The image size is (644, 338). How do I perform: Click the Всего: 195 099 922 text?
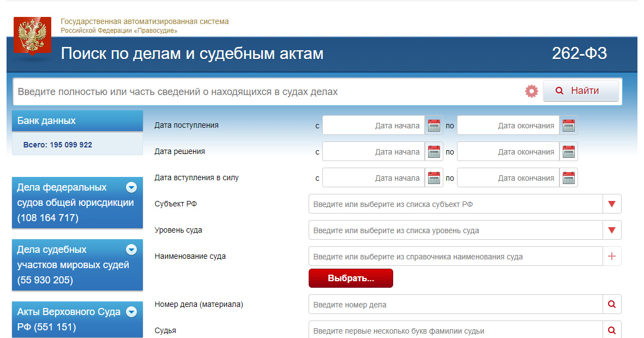(x=57, y=145)
